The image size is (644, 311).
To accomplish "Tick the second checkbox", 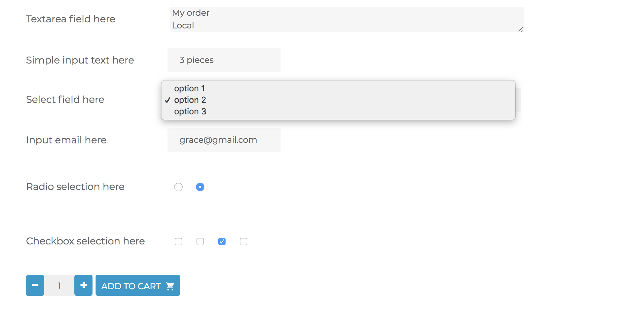I will tap(200, 241).
